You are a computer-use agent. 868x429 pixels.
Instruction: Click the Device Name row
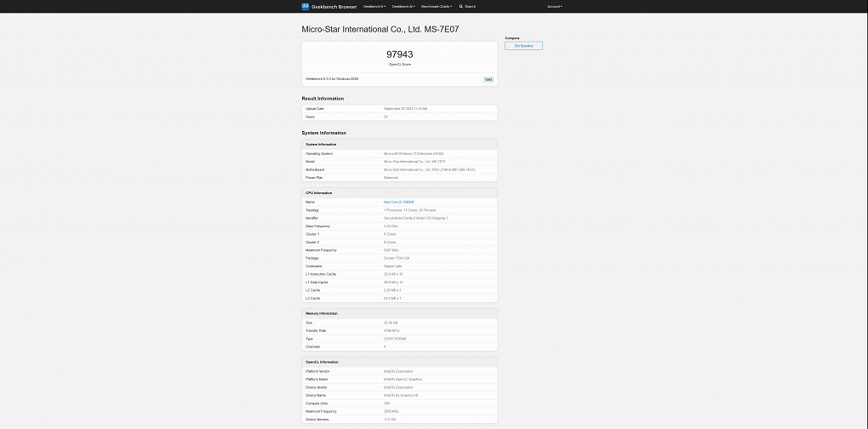(399, 395)
